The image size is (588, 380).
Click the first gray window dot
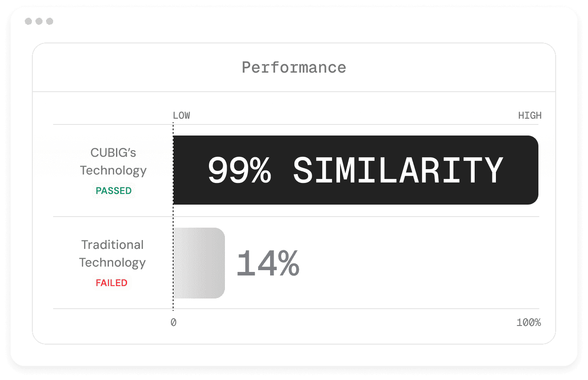(x=28, y=21)
